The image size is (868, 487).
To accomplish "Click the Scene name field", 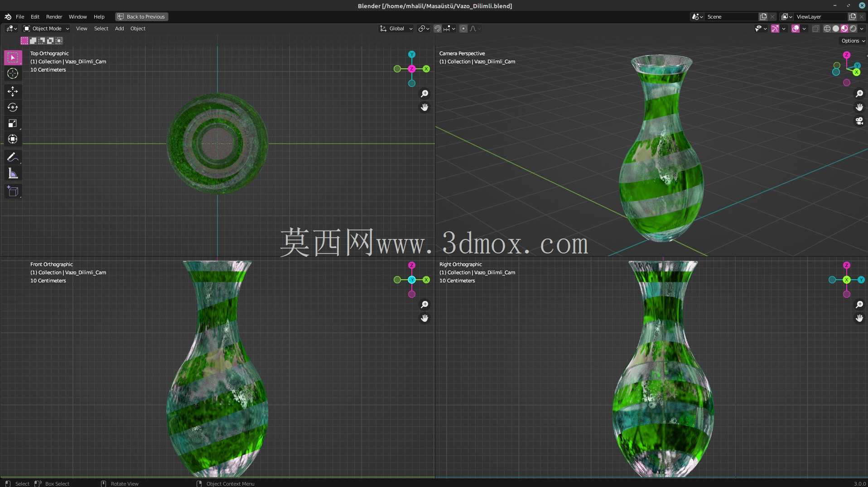I will coord(731,17).
